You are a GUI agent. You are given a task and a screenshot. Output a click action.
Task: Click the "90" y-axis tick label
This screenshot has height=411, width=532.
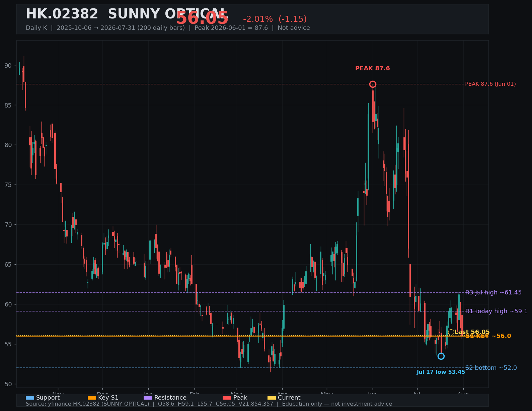pos(8,66)
